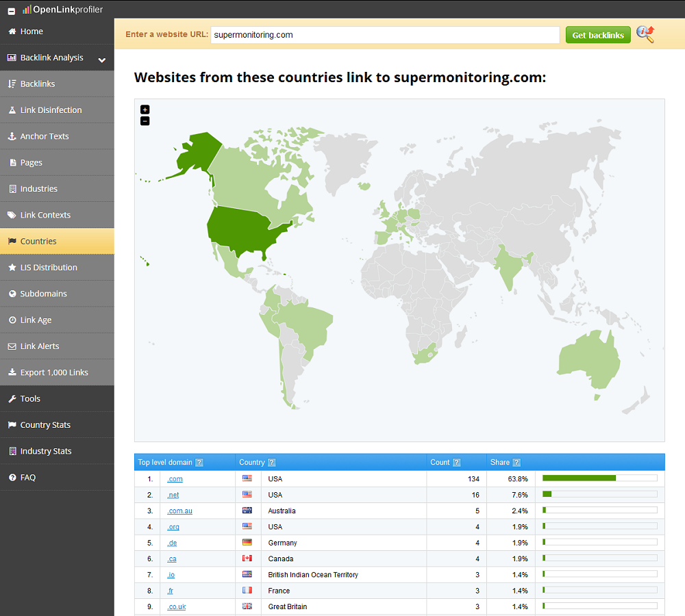This screenshot has height=616, width=685.
Task: Click the Backlinks sort icon
Action: coord(12,84)
